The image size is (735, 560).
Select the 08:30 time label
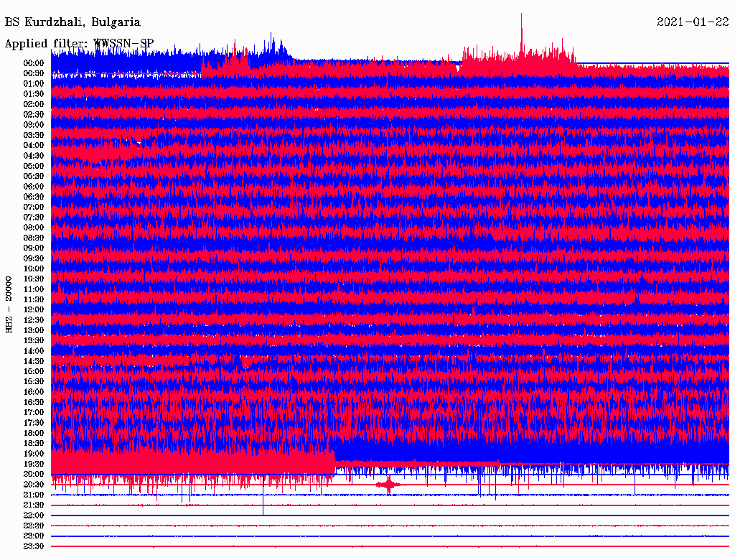34,238
